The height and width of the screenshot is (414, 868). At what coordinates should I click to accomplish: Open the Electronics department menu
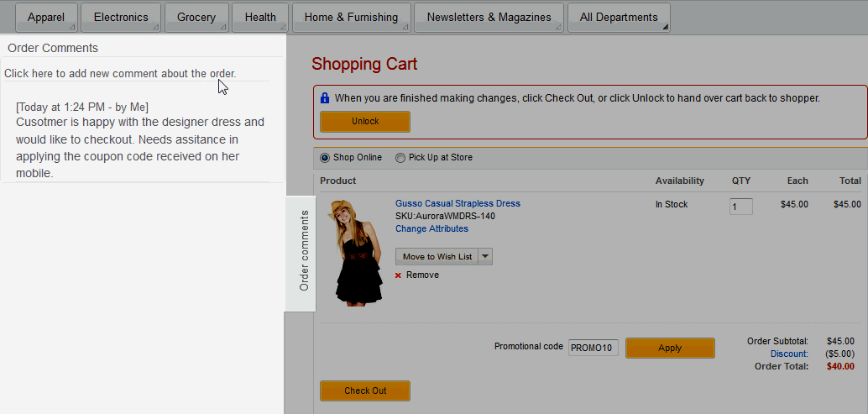point(121,18)
